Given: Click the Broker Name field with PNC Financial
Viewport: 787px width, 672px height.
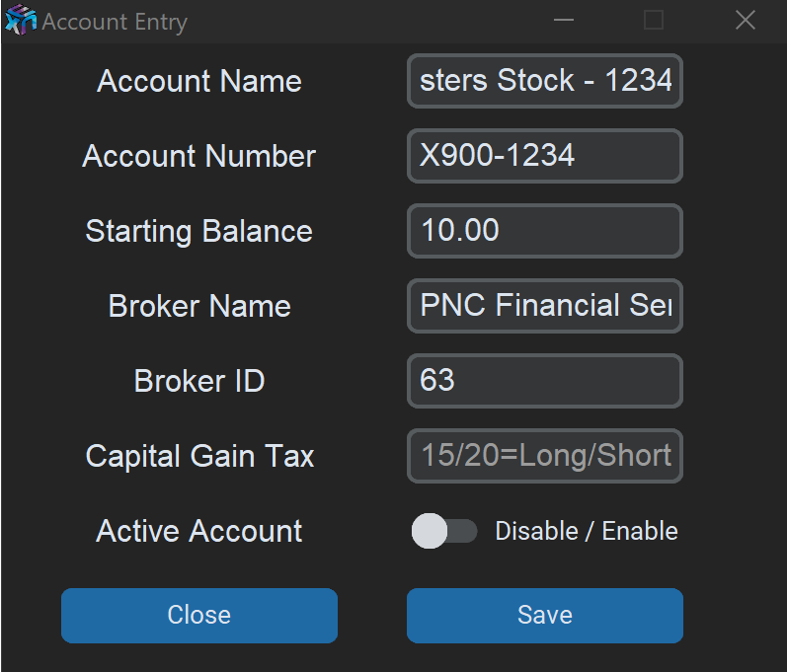Looking at the screenshot, I should point(544,306).
